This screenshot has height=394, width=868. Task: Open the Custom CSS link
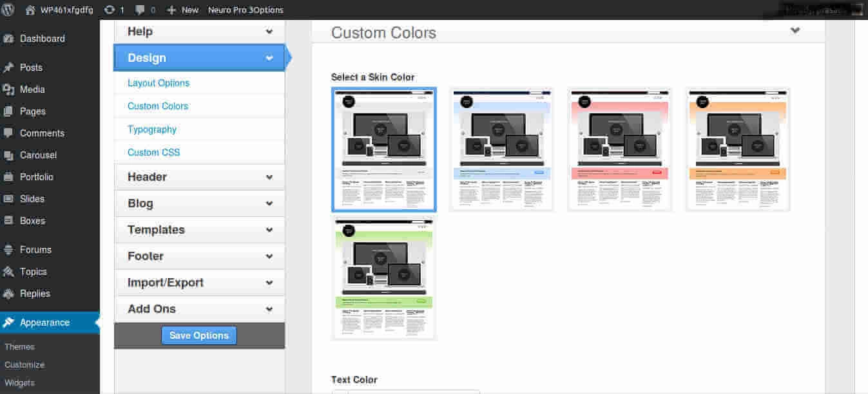point(154,153)
